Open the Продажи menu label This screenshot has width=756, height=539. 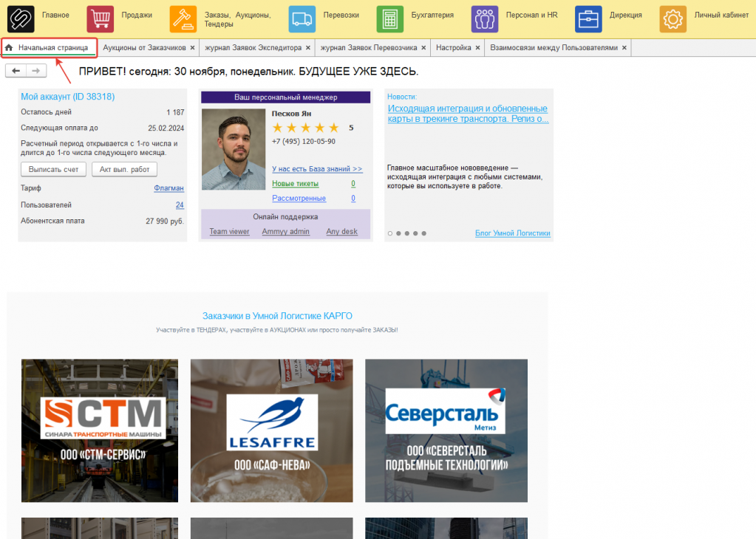point(137,15)
